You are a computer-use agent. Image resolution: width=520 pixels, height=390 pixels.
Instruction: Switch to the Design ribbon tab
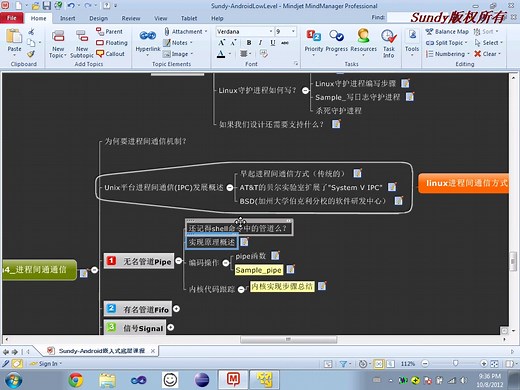98,18
